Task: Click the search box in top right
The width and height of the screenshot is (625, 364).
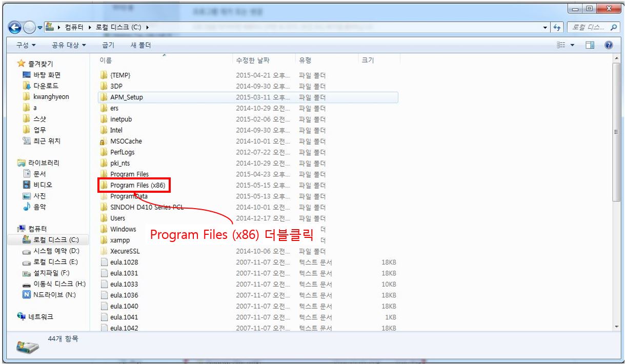Action: [592, 27]
